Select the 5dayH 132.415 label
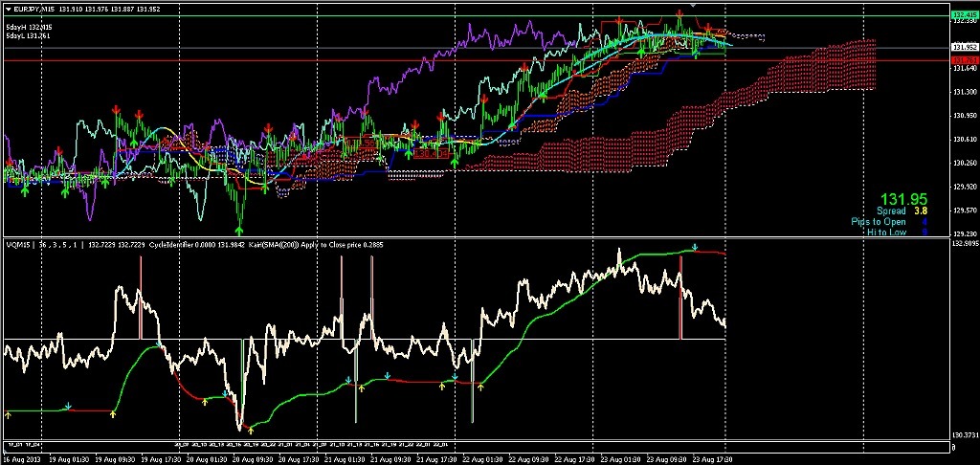 point(29,28)
